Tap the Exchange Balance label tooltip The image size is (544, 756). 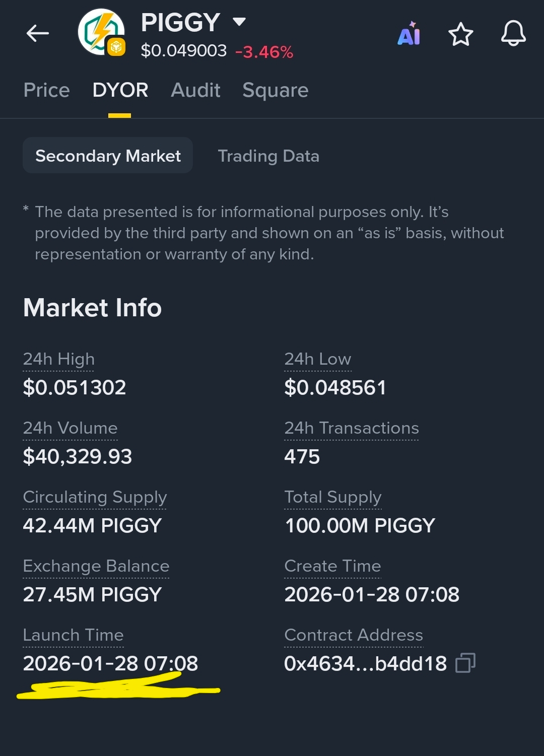pos(96,566)
